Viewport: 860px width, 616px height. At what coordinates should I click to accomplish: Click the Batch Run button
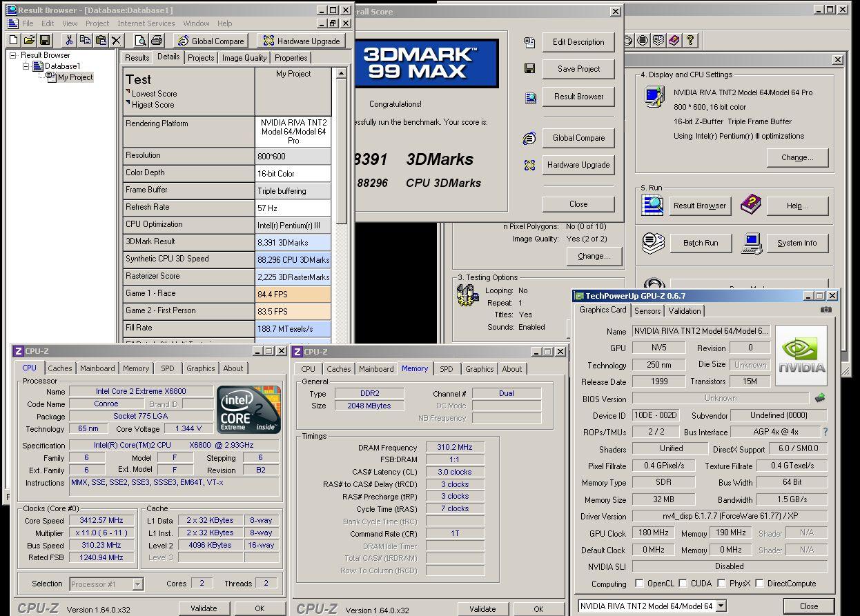point(701,243)
